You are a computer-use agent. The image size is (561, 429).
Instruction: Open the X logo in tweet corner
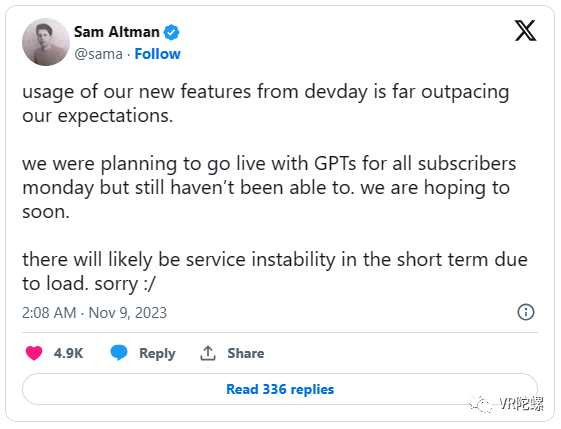525,31
